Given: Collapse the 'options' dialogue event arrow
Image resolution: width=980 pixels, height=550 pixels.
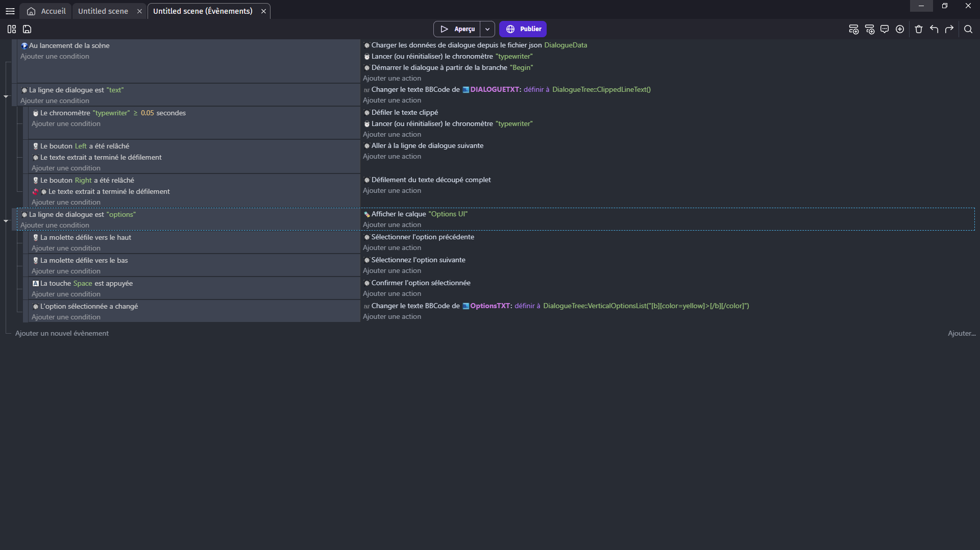Looking at the screenshot, I should tap(6, 221).
